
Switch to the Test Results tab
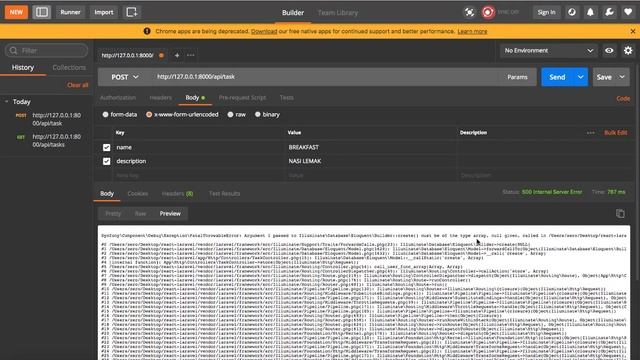coord(224,193)
